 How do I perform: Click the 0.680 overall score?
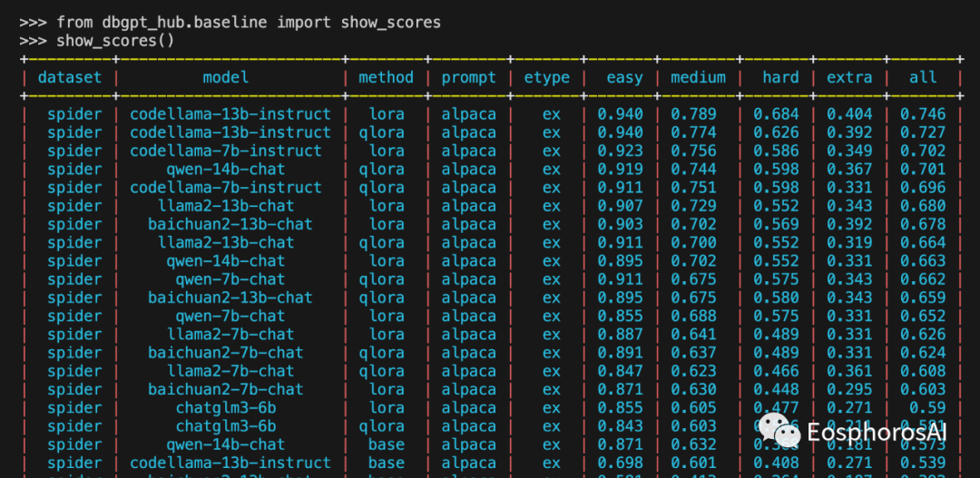click(x=923, y=206)
